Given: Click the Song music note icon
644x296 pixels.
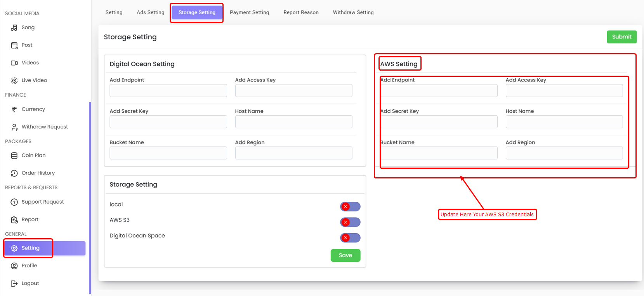Looking at the screenshot, I should (x=14, y=28).
